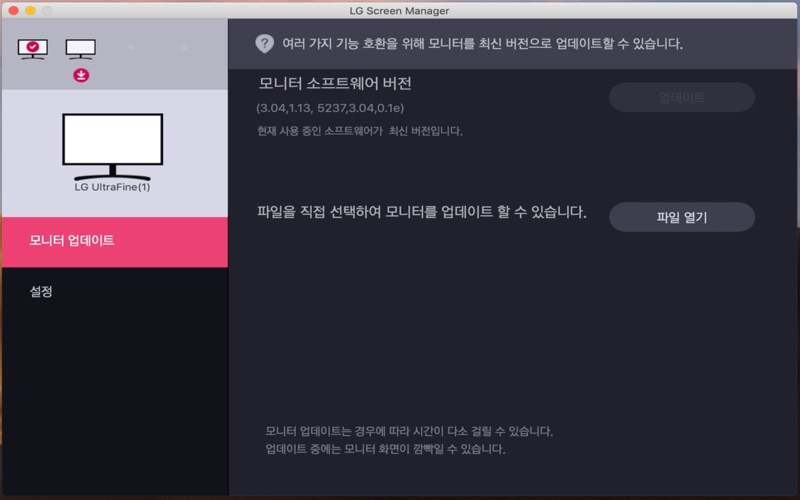800x500 pixels.
Task: Click the fourth empty monitor slot dot
Action: coord(184,47)
